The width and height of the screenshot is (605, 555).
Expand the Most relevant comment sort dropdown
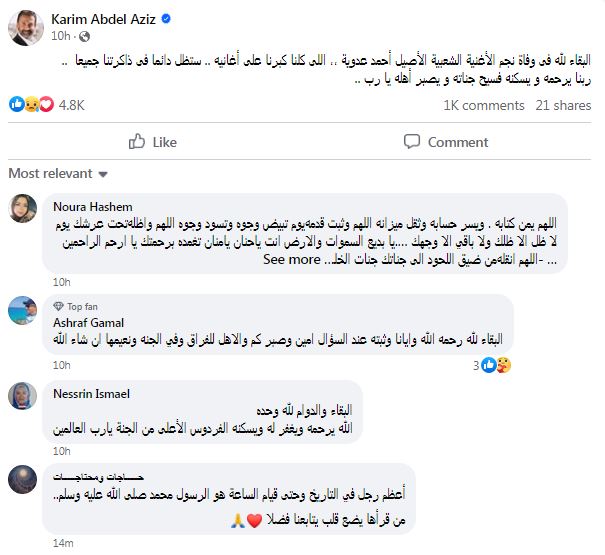click(57, 174)
